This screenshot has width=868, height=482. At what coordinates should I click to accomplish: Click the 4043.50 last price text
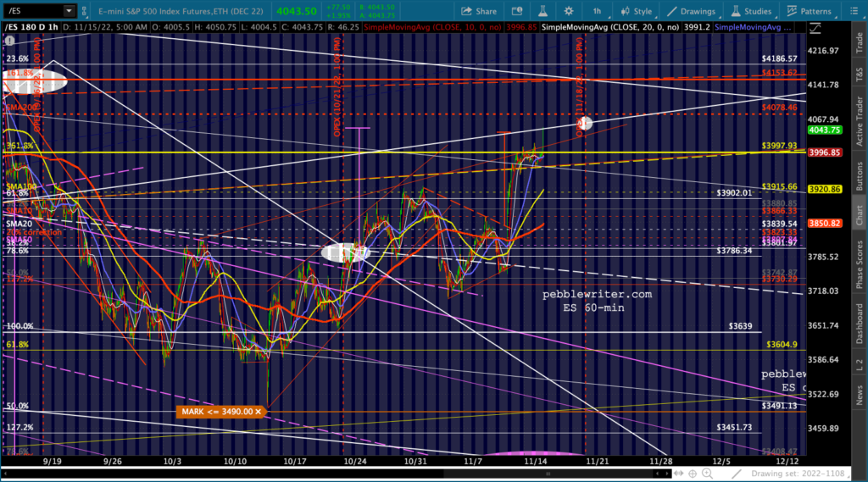(296, 11)
